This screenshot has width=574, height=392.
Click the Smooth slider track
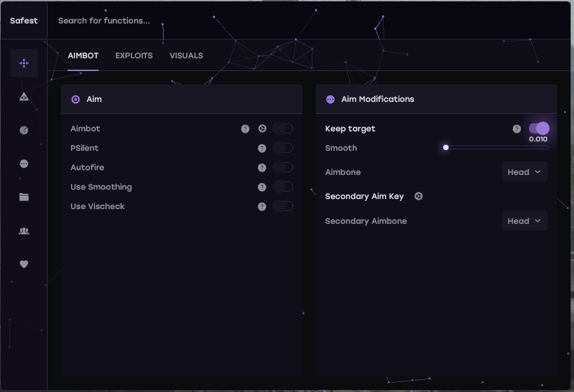pos(496,147)
